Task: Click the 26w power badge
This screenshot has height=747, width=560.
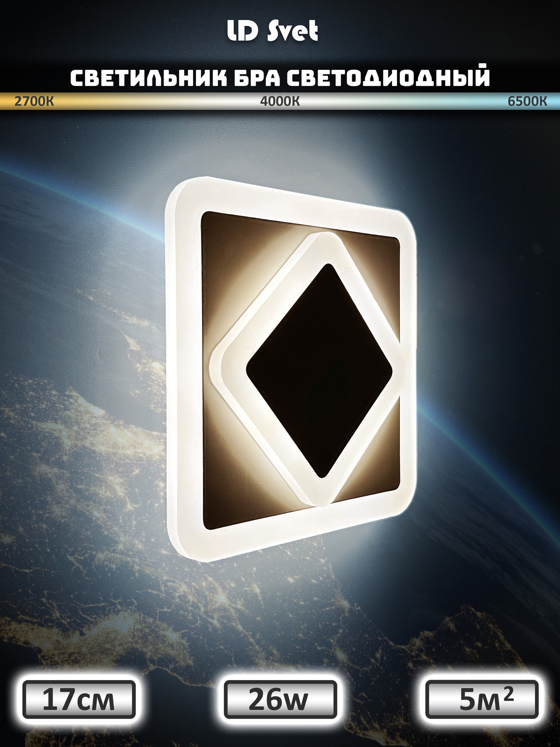Action: coord(280,700)
